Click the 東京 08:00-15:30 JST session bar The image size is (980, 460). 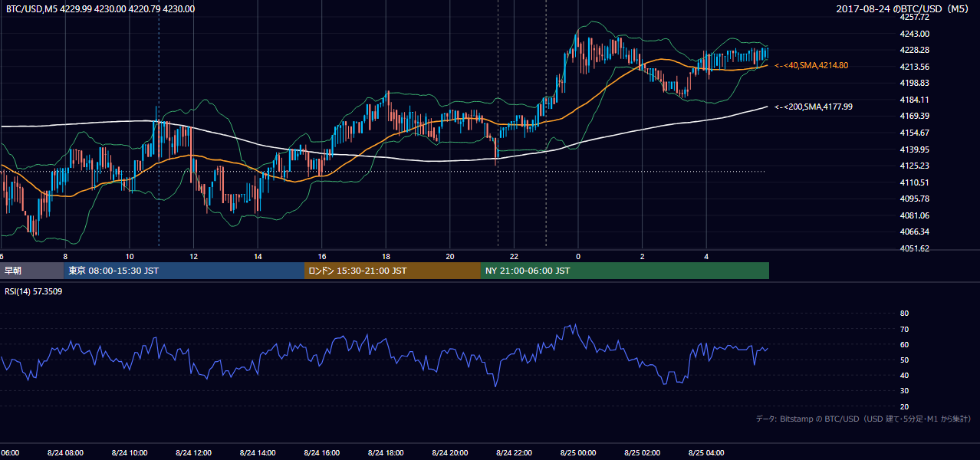pos(184,271)
